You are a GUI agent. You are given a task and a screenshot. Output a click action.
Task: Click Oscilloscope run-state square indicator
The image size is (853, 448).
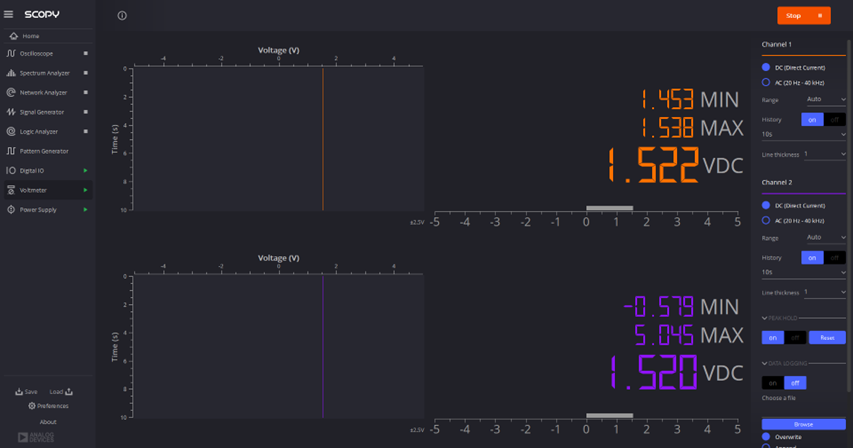tap(85, 53)
